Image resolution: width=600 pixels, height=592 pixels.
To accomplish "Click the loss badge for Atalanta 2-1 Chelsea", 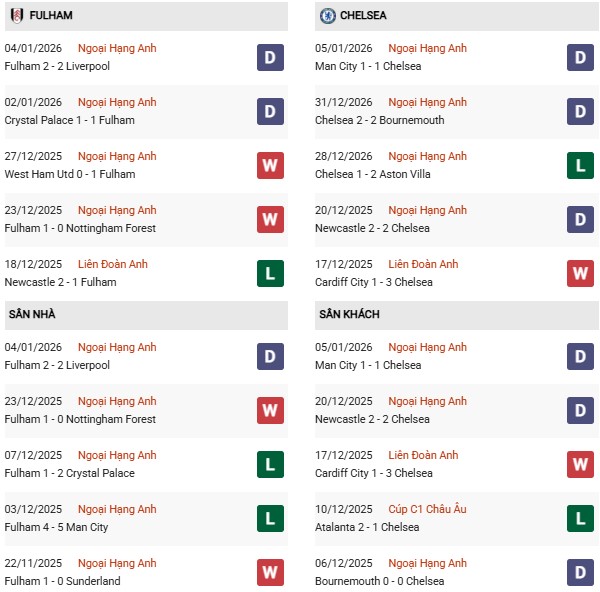I will [x=581, y=518].
